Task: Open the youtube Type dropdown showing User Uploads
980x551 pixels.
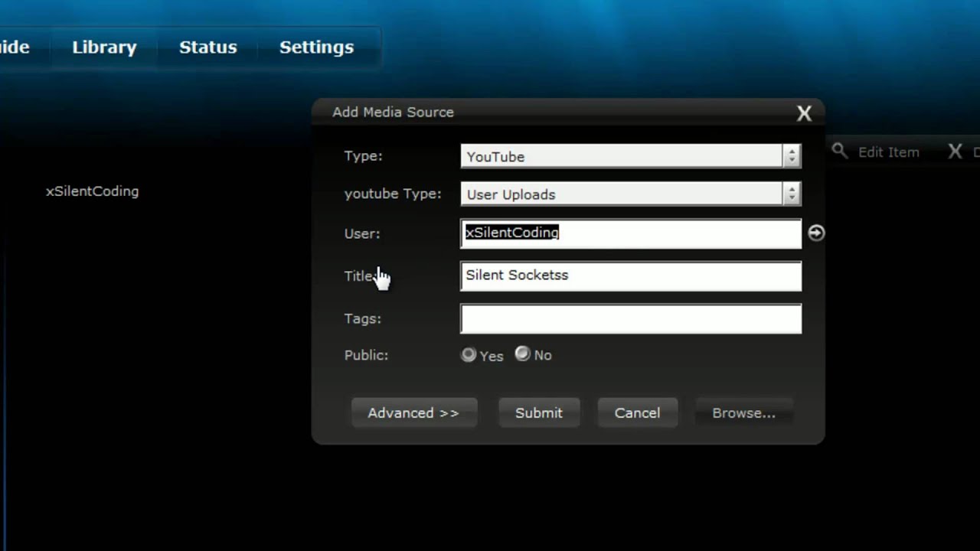Action: click(x=631, y=194)
